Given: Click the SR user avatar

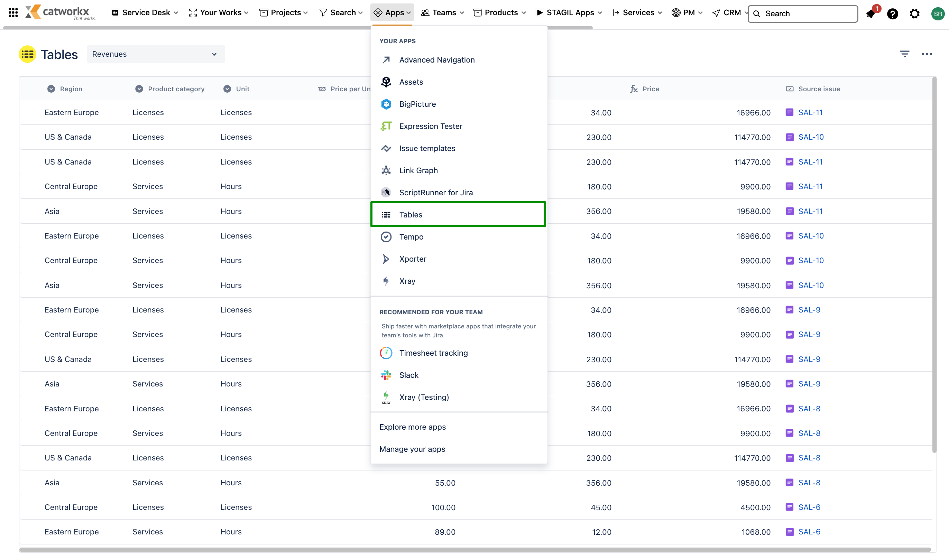Looking at the screenshot, I should click(937, 14).
